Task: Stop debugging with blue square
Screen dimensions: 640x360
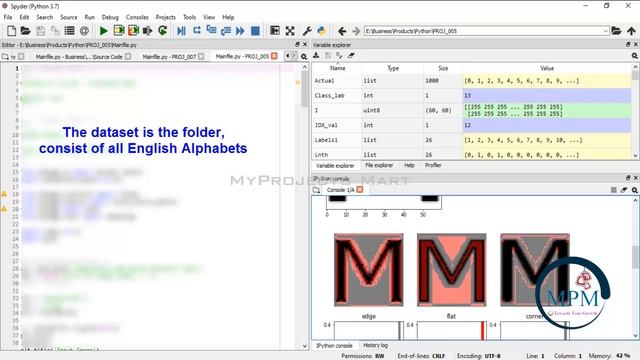Action: pos(255,31)
